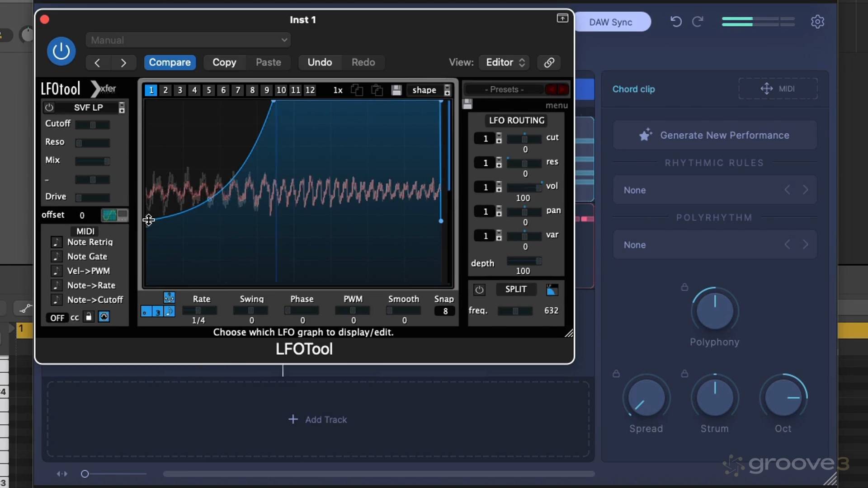
Task: Open settings gear in background window
Action: click(x=817, y=22)
